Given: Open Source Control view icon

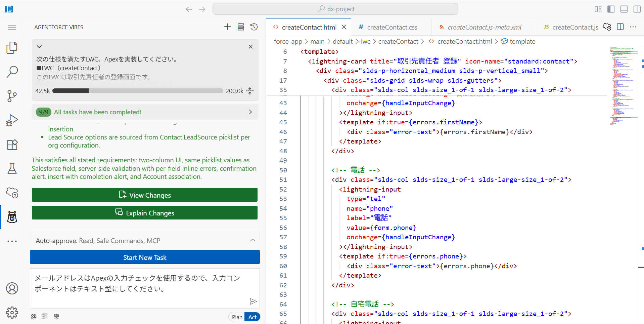Looking at the screenshot, I should coord(12,96).
